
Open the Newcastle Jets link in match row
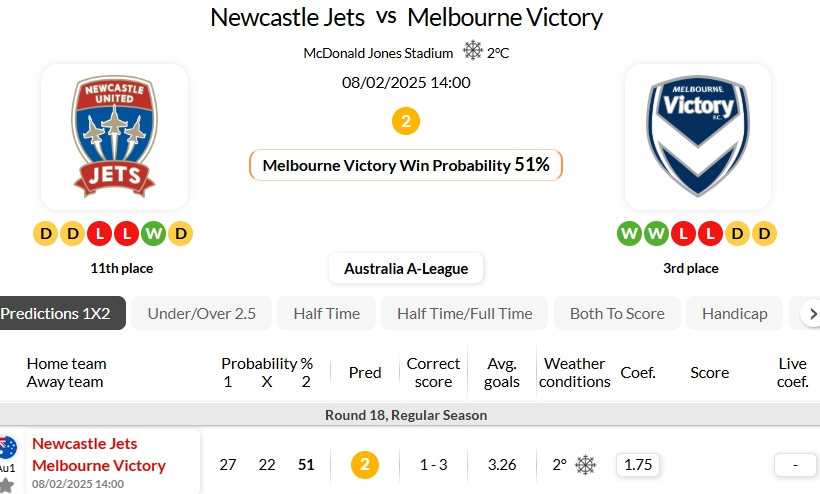(85, 444)
